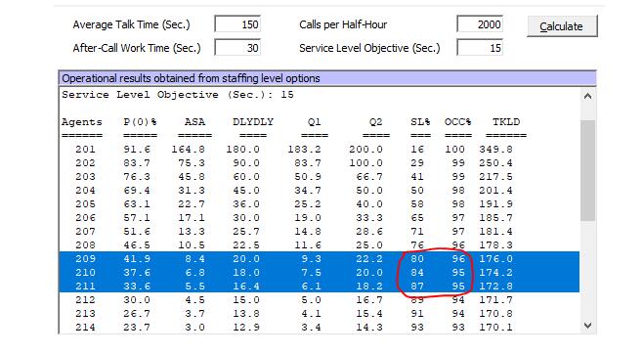
Task: Click the scrollbar up arrow in results list
Action: (587, 96)
